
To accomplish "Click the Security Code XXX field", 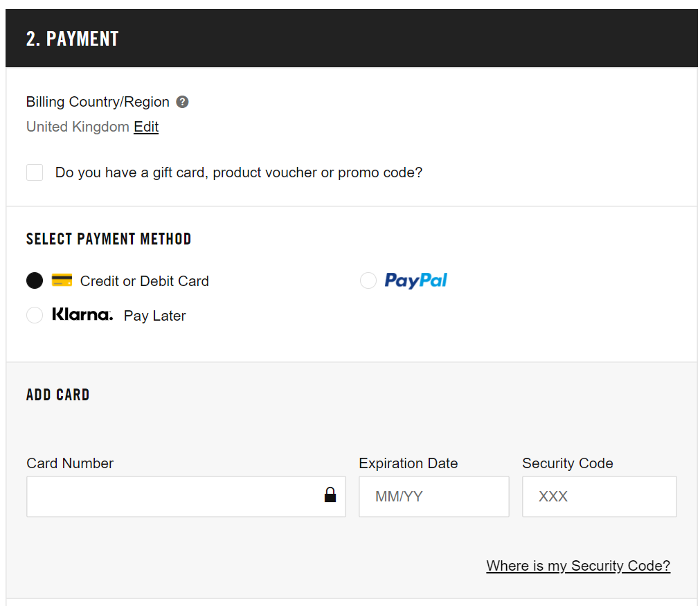I will point(599,497).
